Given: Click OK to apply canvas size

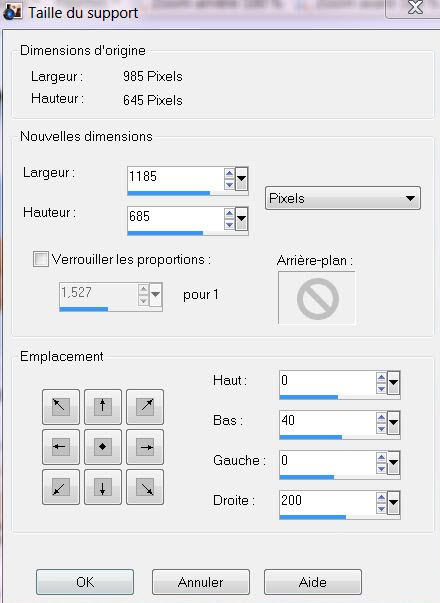Looking at the screenshot, I should tap(85, 582).
